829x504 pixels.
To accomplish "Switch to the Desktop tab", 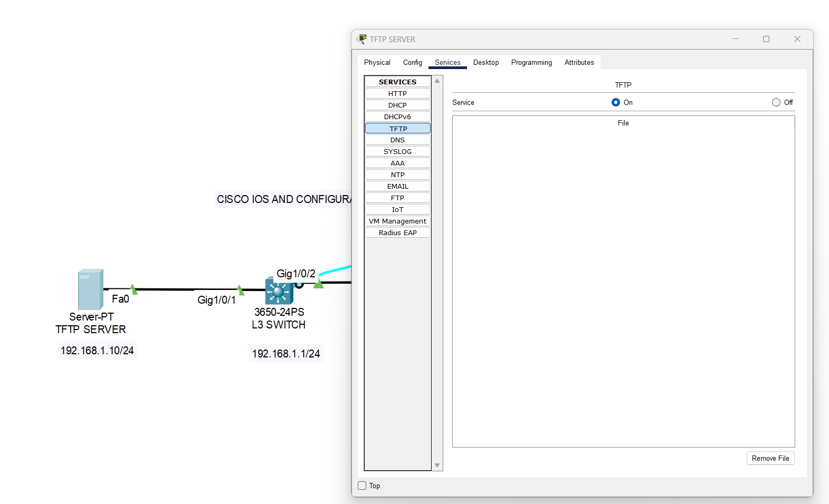I will 485,62.
